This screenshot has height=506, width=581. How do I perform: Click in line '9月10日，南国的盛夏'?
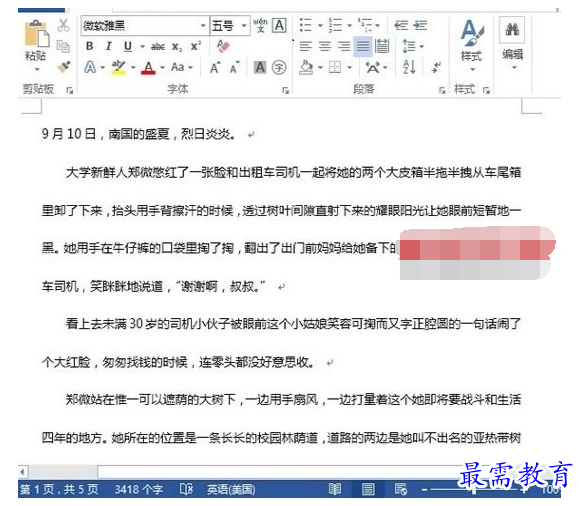tap(138, 134)
